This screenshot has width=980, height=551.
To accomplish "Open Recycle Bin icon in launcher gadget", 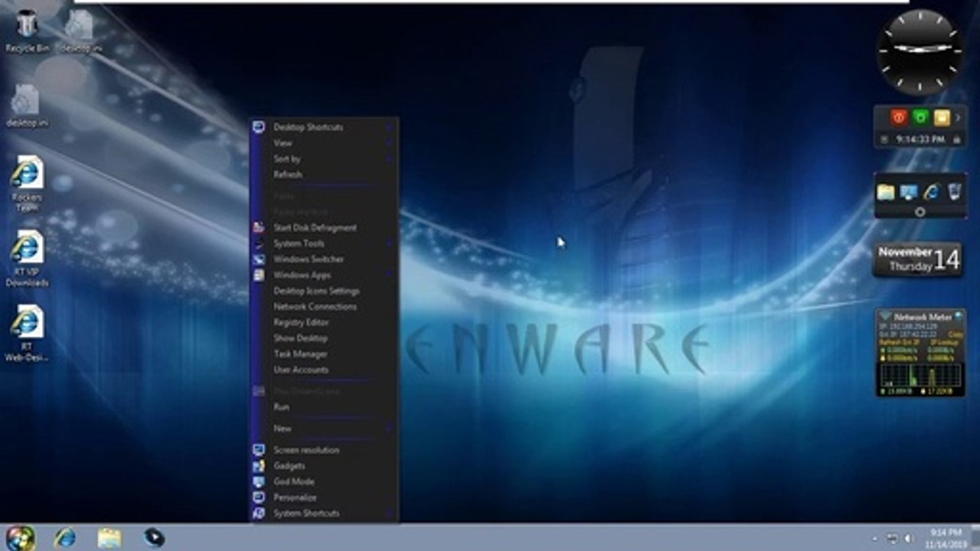I will point(954,192).
